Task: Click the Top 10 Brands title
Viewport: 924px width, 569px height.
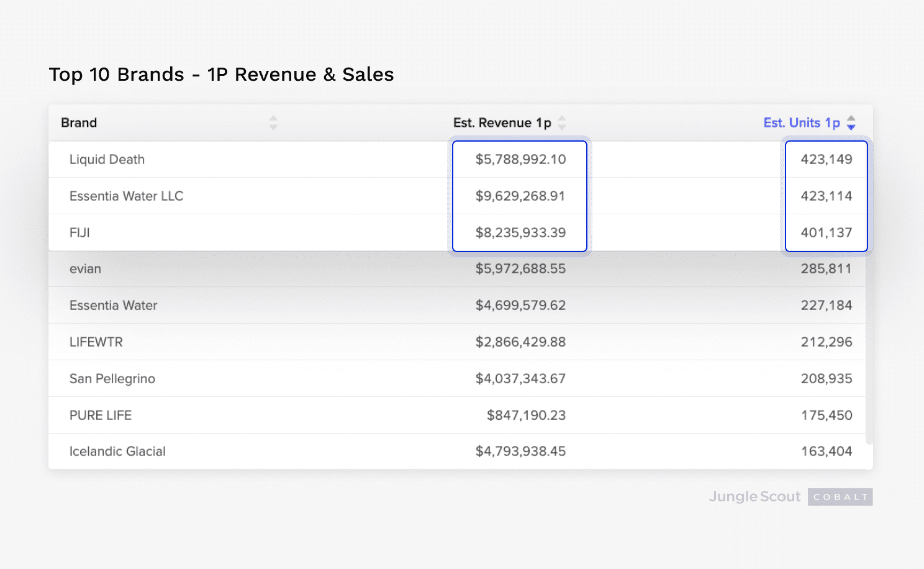Action: pos(222,75)
